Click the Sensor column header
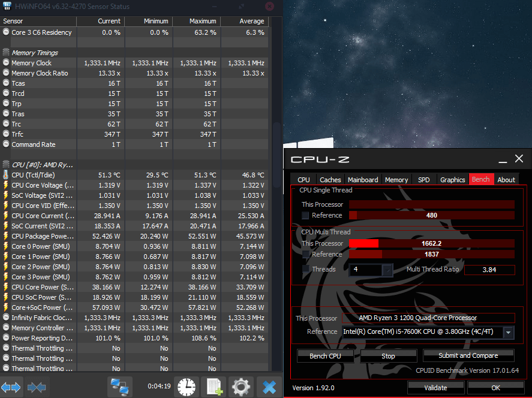Viewport: 532px width, 398px height. click(x=38, y=21)
